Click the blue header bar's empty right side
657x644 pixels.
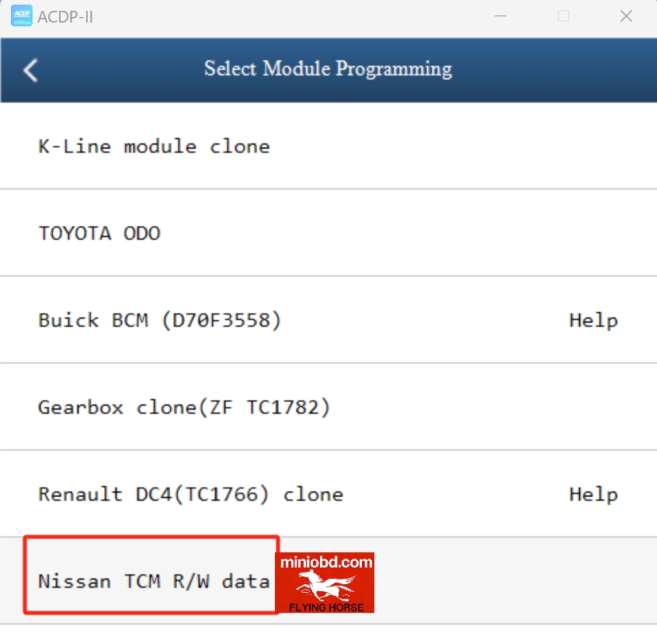click(567, 70)
